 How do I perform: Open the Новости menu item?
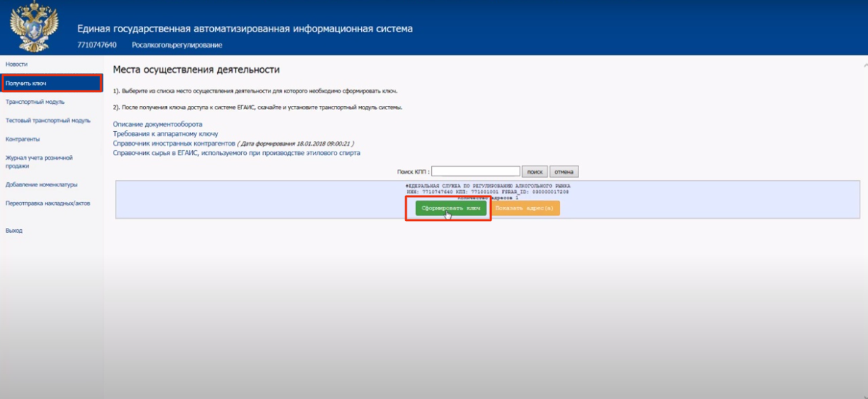pyautogui.click(x=17, y=65)
